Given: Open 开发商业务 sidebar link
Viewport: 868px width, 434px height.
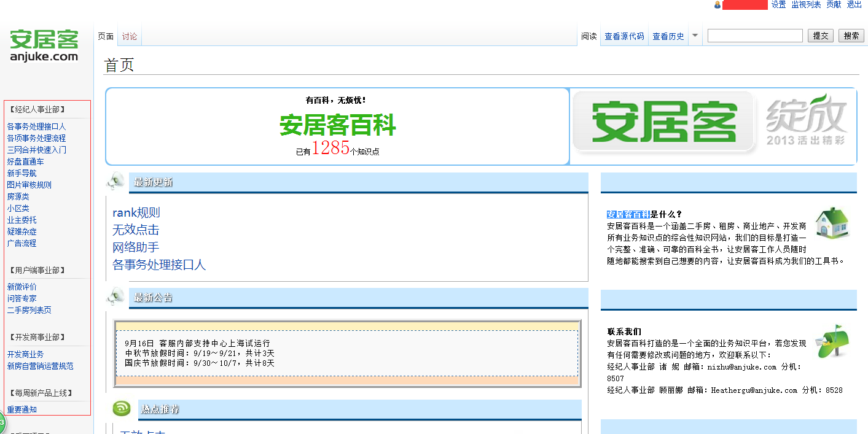Looking at the screenshot, I should pyautogui.click(x=25, y=354).
